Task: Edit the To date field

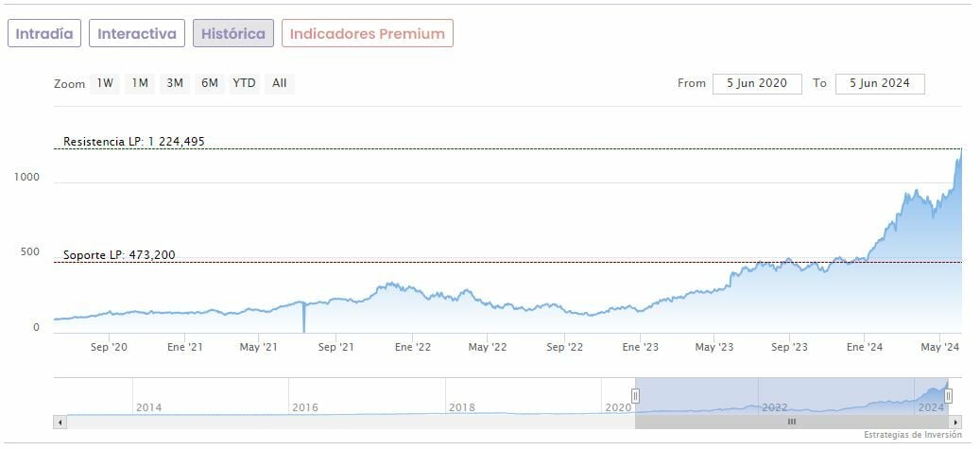Action: [x=879, y=83]
